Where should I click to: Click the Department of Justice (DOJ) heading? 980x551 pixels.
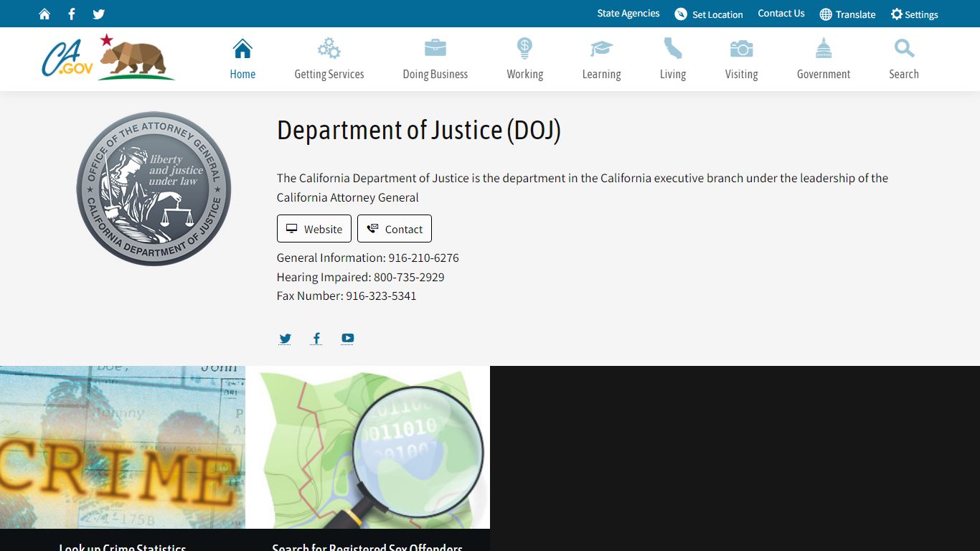pos(419,131)
